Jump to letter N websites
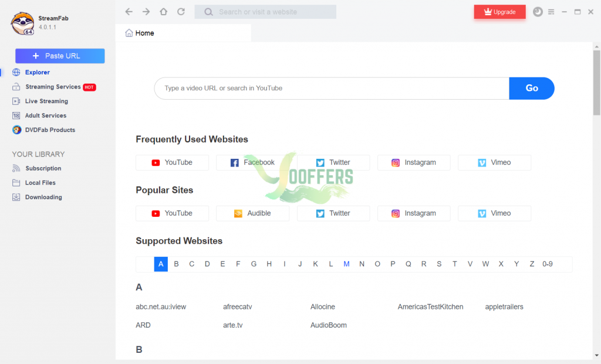 click(x=362, y=264)
